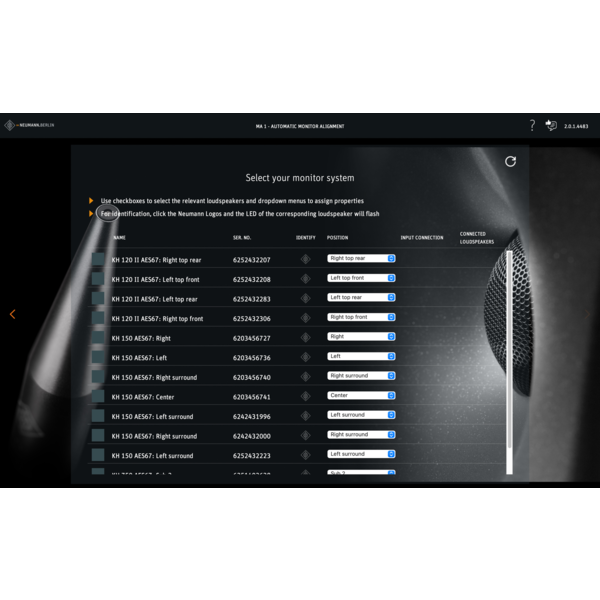600x600 pixels.
Task: Open position dropdown for serial 6203456740
Action: (361, 376)
